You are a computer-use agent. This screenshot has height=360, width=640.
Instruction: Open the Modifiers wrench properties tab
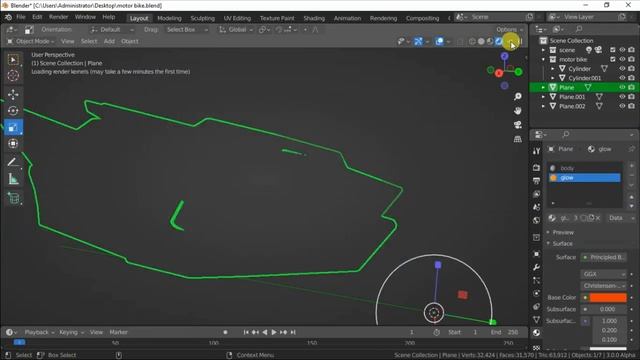536,267
